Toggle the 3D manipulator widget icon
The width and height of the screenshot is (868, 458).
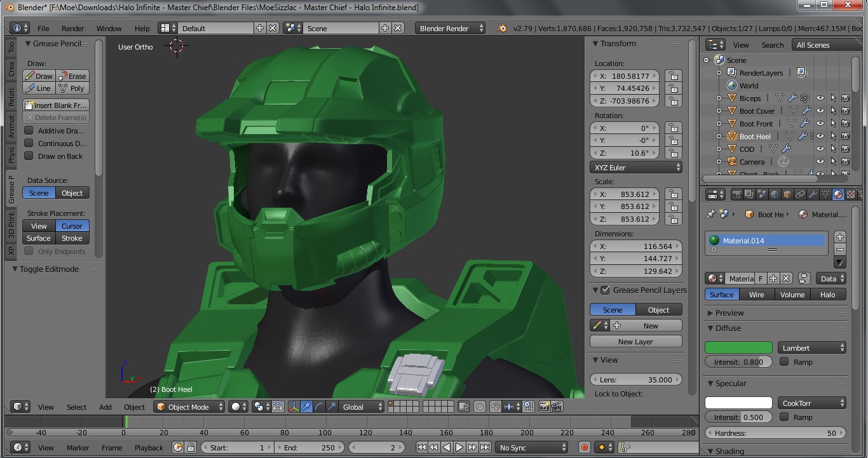pyautogui.click(x=295, y=407)
